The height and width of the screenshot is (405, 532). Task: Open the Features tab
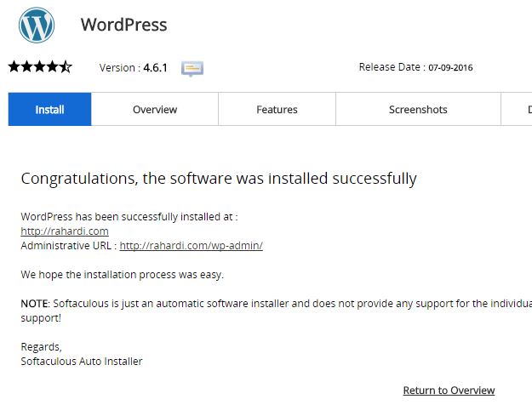point(277,109)
